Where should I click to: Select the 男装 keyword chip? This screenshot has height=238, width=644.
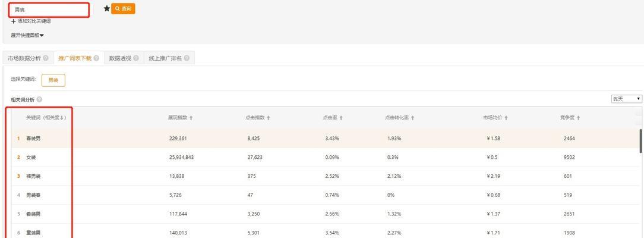point(53,80)
